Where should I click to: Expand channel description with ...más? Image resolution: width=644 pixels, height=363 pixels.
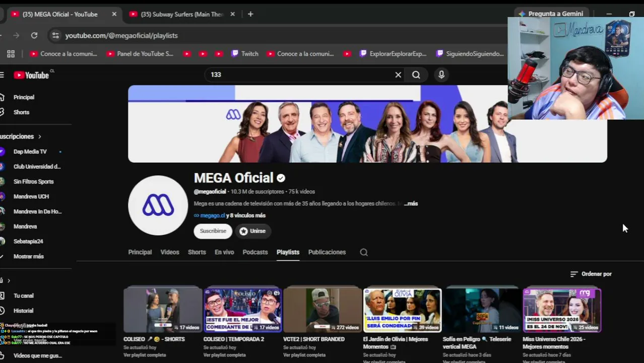coord(411,204)
